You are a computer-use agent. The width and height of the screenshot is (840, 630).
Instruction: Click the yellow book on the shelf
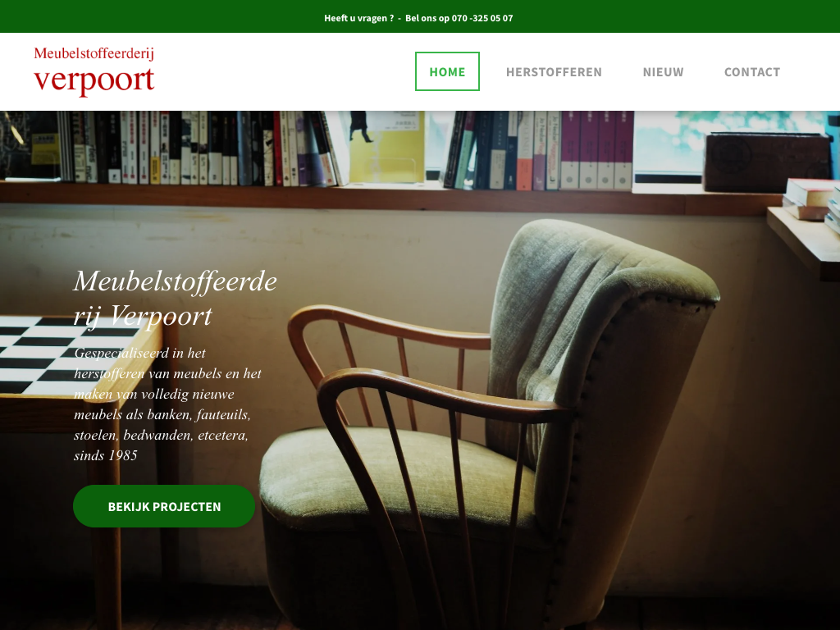pos(387,147)
